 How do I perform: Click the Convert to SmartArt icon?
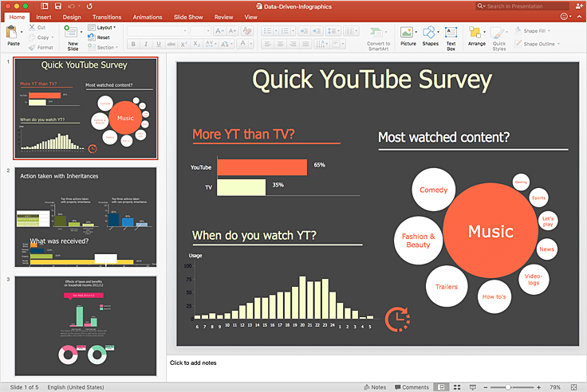[376, 32]
